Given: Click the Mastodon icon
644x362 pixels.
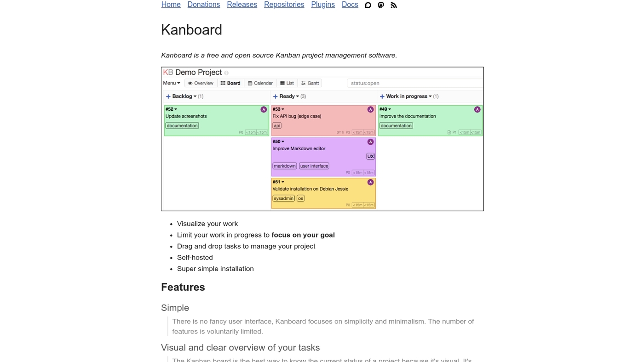Looking at the screenshot, I should (x=380, y=5).
